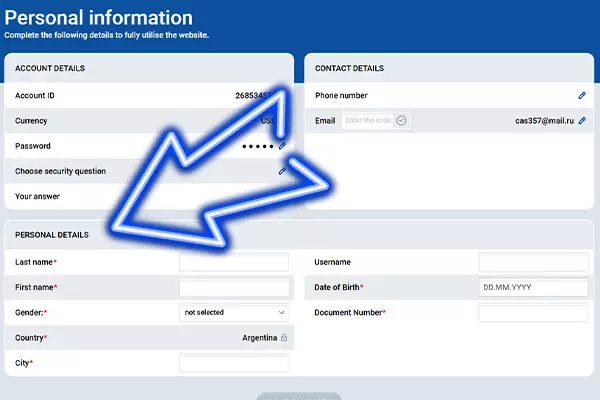Screen dimensions: 600x400
Task: Click the PERSONAL DETAILS heading
Action: [52, 235]
